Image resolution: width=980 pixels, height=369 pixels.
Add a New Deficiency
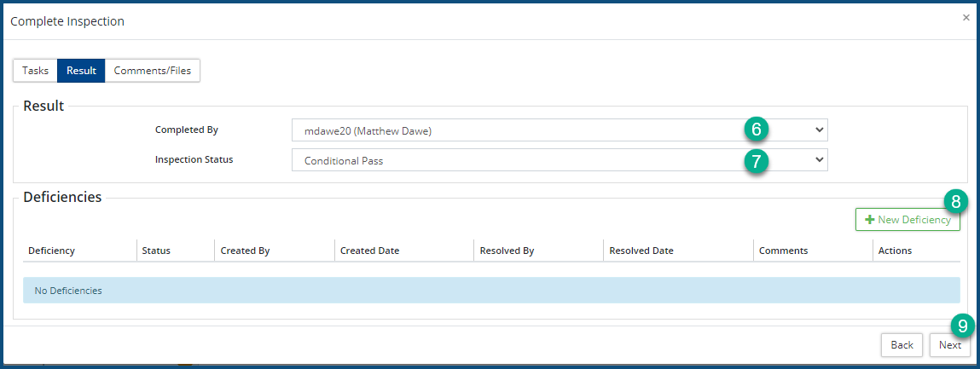coord(908,220)
